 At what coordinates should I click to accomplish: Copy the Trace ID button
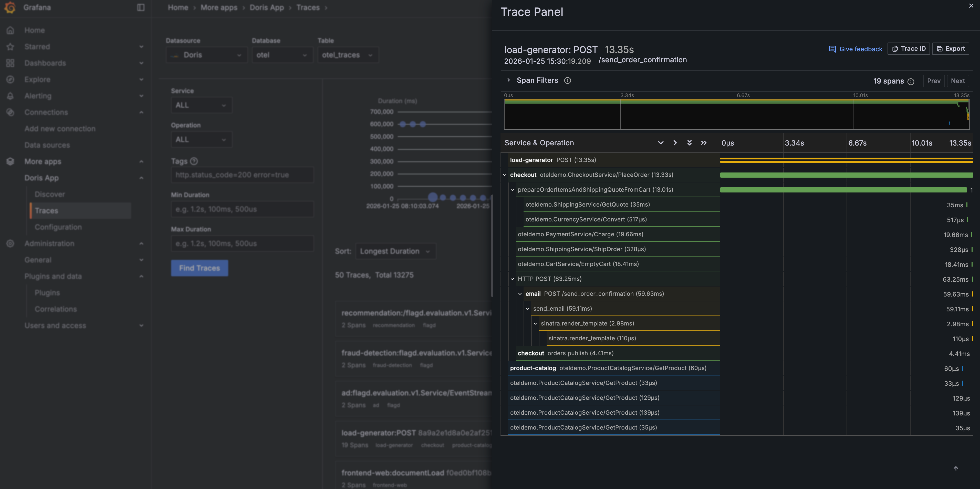click(x=909, y=49)
